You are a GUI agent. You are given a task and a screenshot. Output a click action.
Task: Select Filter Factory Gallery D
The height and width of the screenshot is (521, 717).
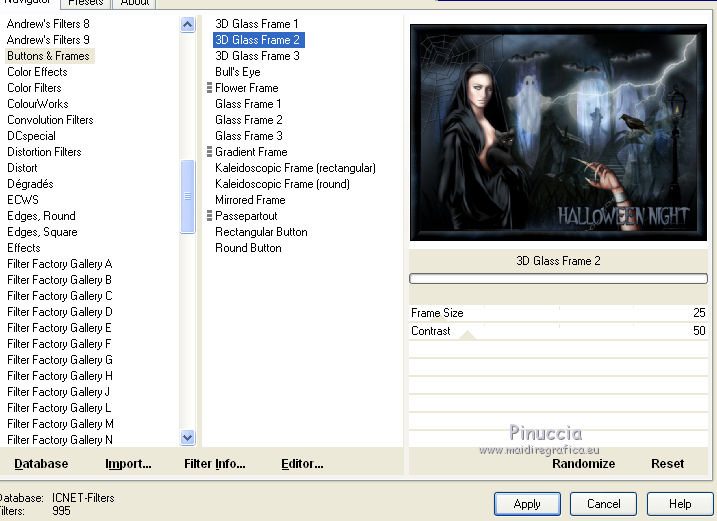coord(59,312)
